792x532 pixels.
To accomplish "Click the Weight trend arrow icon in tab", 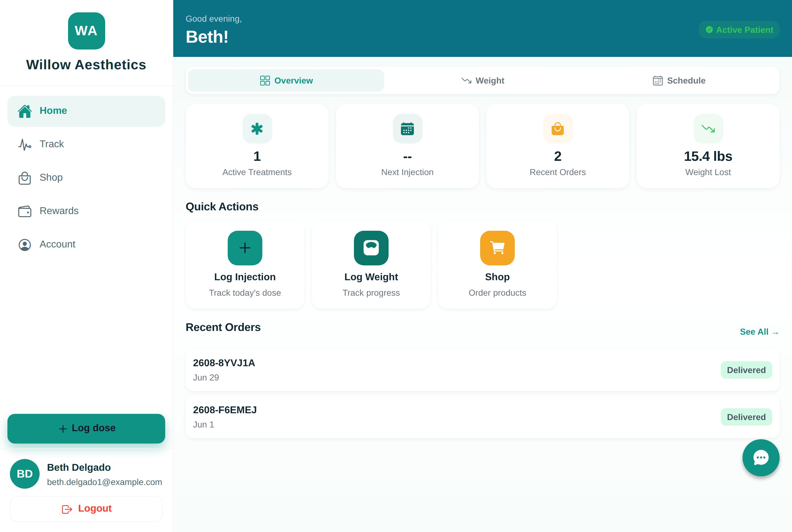I will click(x=466, y=81).
